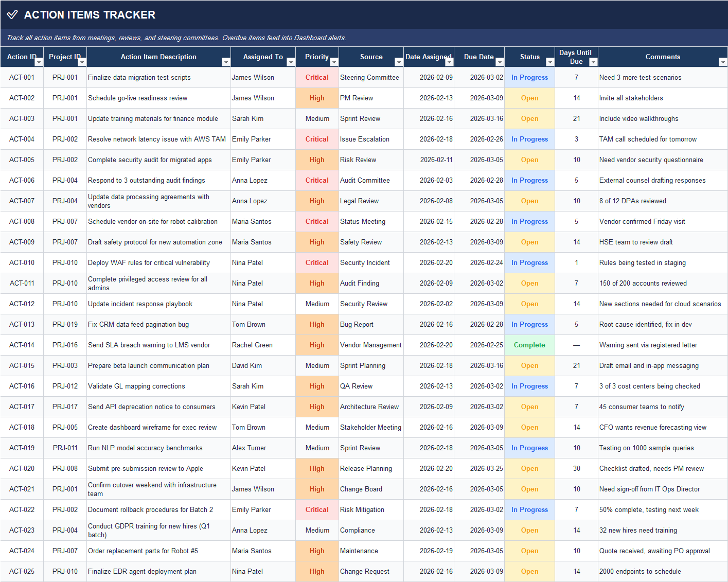This screenshot has width=728, height=582.
Task: Click the Complete status cell for ACT-014
Action: [x=529, y=345]
